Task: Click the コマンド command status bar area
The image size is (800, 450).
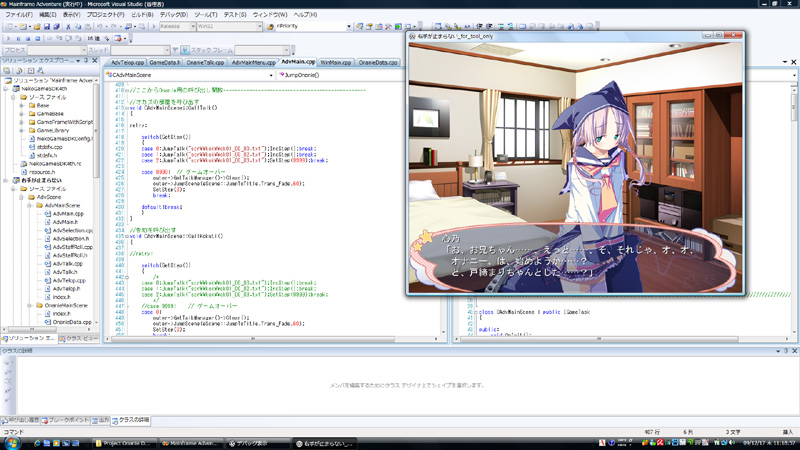Action: 14,432
